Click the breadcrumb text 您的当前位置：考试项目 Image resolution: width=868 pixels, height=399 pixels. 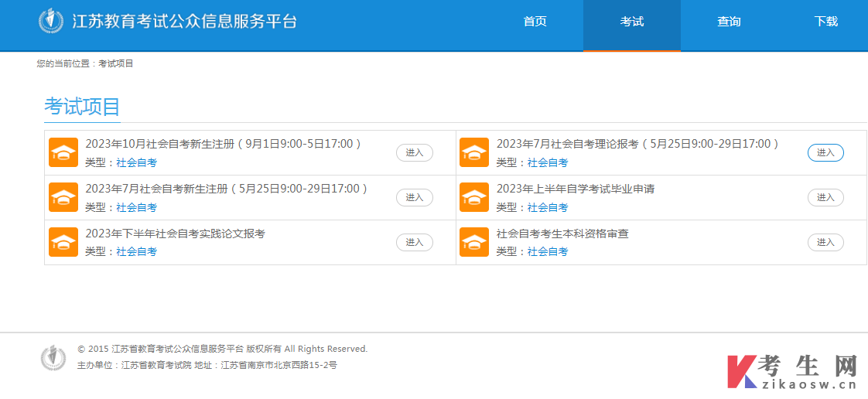(85, 63)
